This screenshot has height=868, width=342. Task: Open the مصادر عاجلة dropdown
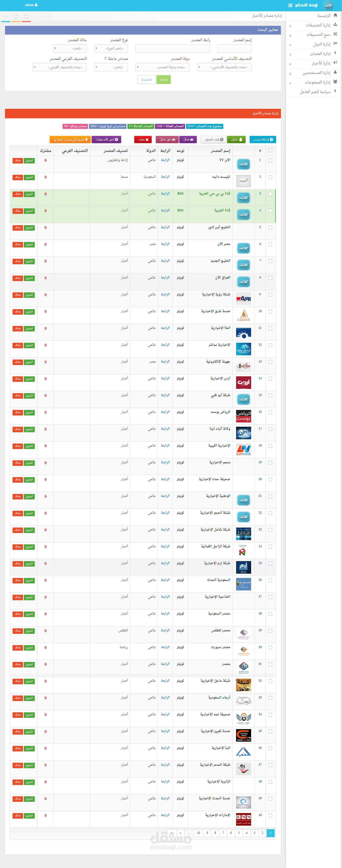tap(111, 67)
